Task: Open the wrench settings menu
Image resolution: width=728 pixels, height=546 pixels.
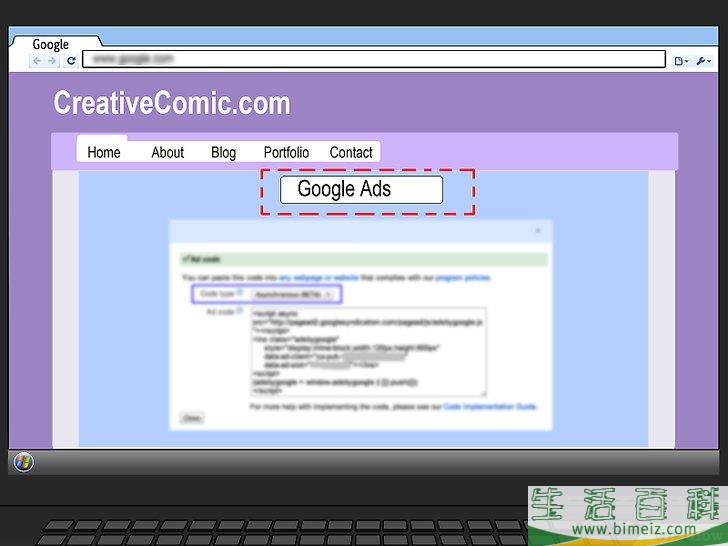Action: [x=703, y=61]
